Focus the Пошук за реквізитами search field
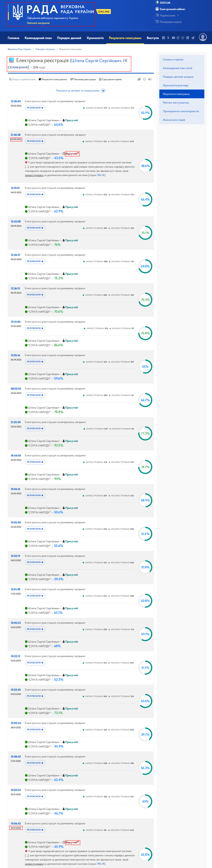 click(22, 79)
